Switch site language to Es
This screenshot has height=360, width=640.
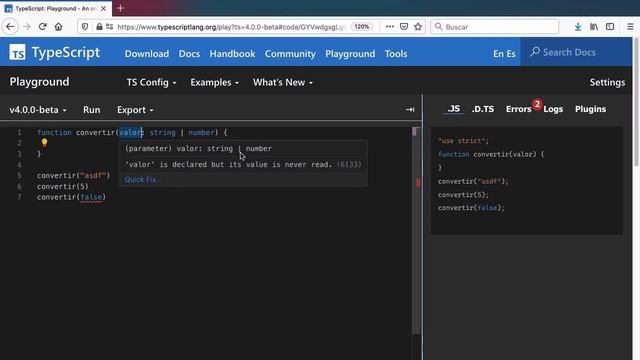[x=511, y=54]
